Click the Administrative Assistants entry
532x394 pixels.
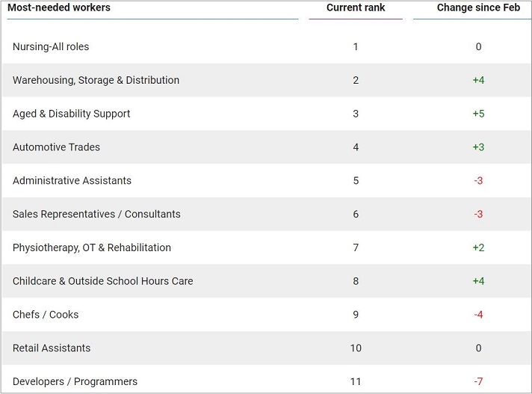(x=72, y=181)
